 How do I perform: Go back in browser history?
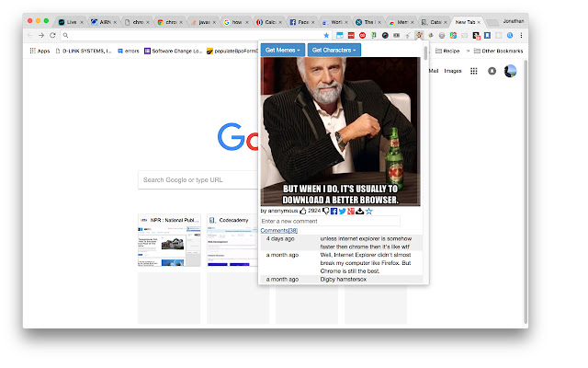(30, 35)
